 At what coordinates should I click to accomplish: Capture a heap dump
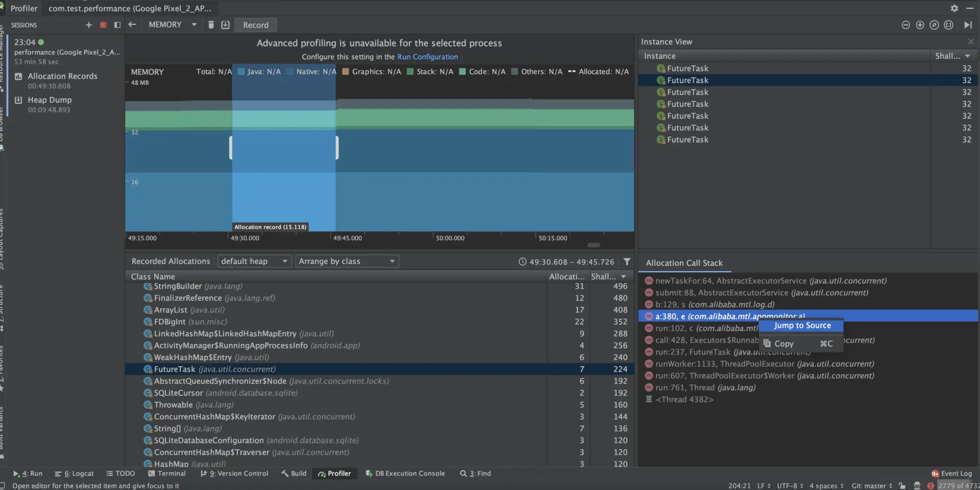(x=225, y=25)
